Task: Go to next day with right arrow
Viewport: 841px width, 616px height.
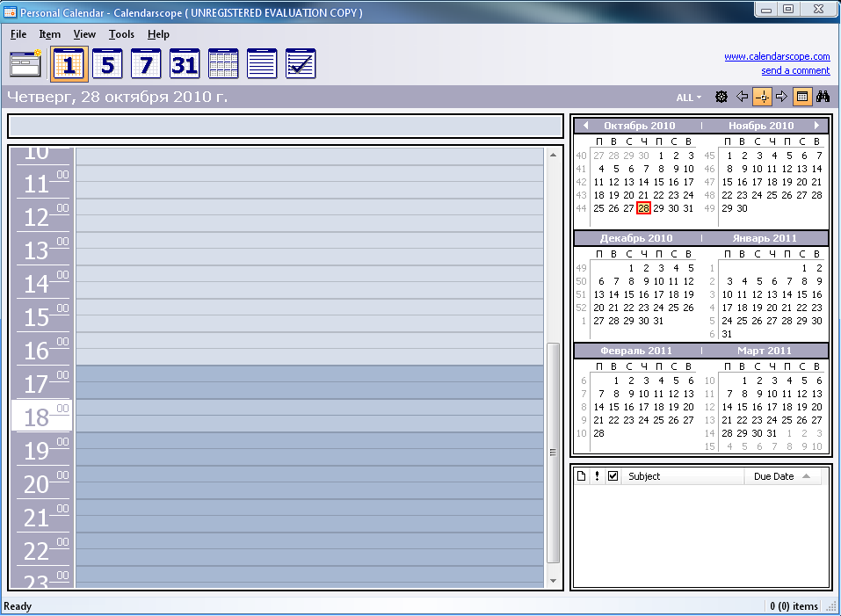Action: coord(782,97)
